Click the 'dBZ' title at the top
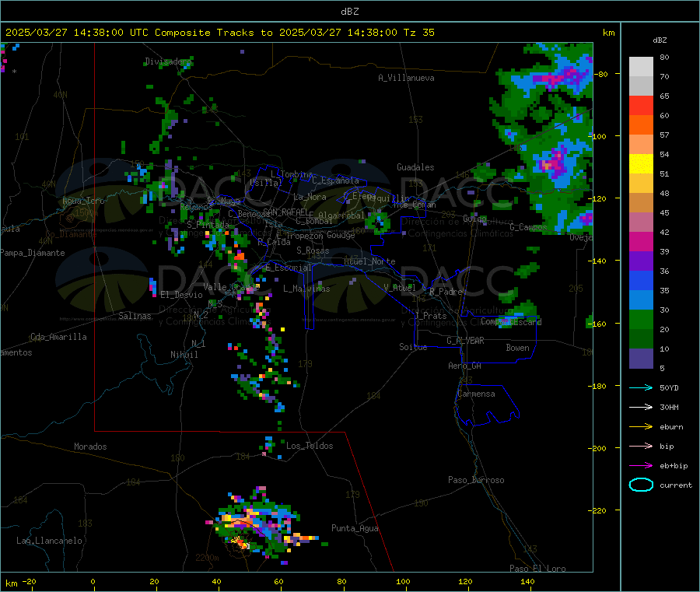Image resolution: width=700 pixels, height=592 pixels. coord(349,12)
